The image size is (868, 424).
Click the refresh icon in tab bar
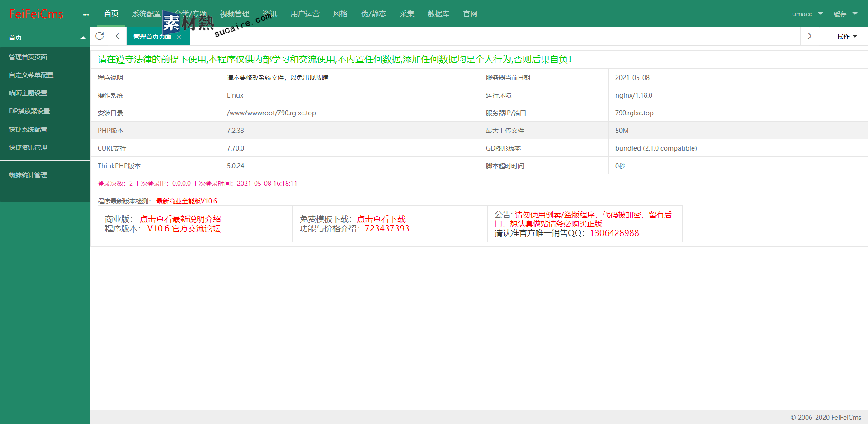(99, 36)
